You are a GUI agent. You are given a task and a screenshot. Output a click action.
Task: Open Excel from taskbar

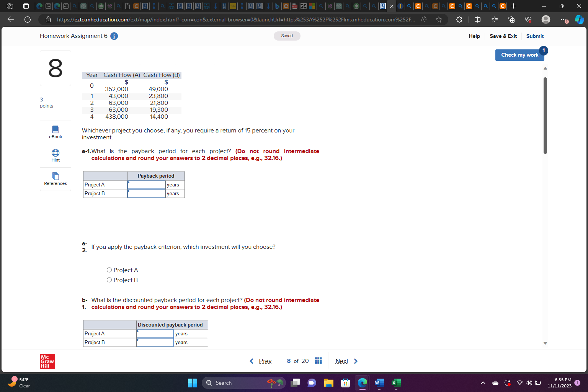[x=396, y=383]
